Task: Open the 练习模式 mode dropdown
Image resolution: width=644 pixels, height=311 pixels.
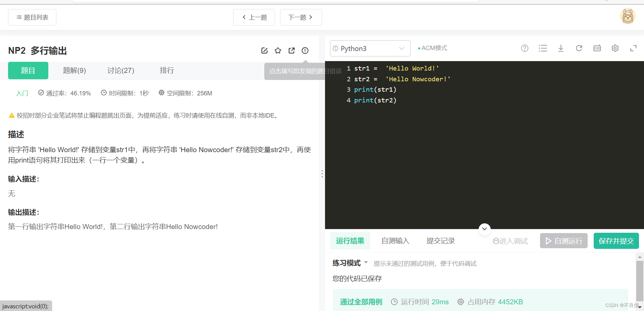Action: 350,263
